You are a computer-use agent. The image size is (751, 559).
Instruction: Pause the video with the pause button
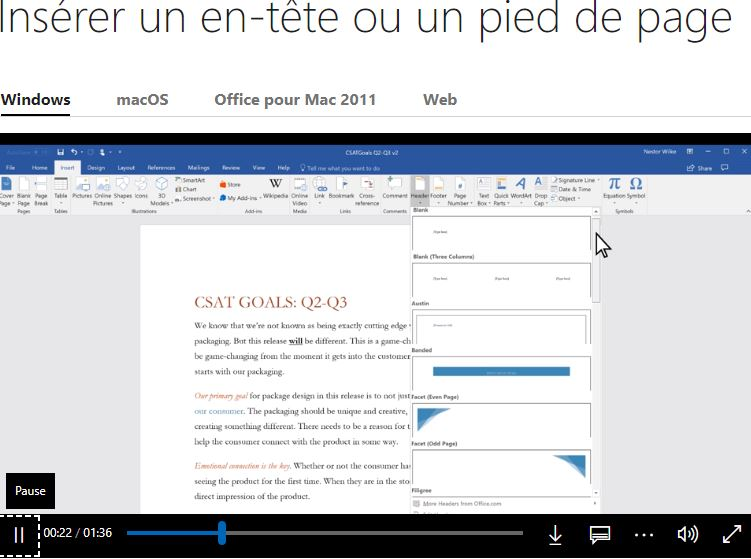19,535
